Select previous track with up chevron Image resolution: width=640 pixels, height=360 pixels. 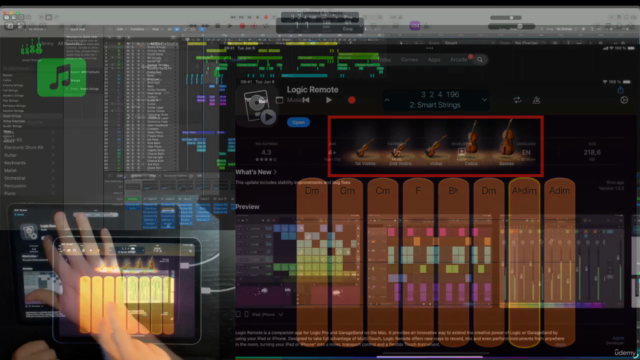click(x=387, y=100)
